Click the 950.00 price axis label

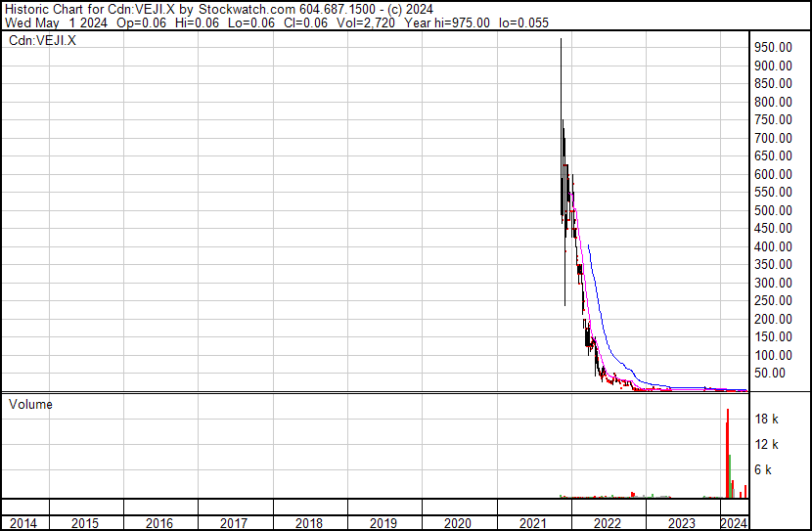click(x=773, y=48)
